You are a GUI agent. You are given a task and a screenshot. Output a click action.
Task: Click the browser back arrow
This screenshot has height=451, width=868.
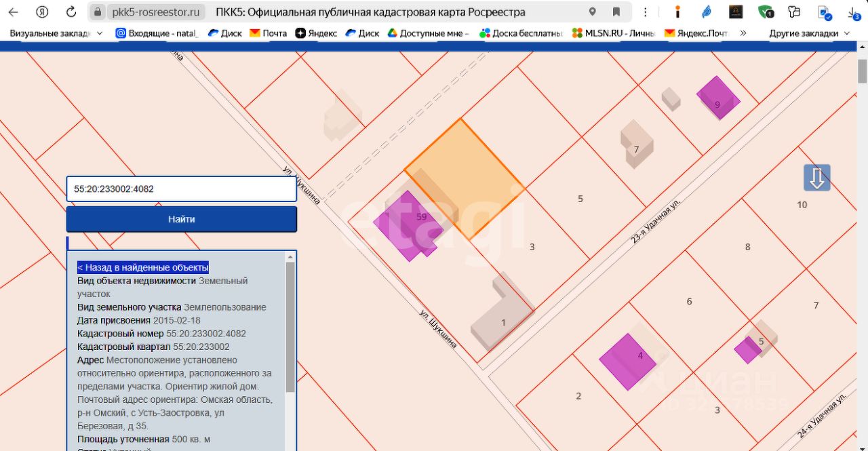pos(13,12)
